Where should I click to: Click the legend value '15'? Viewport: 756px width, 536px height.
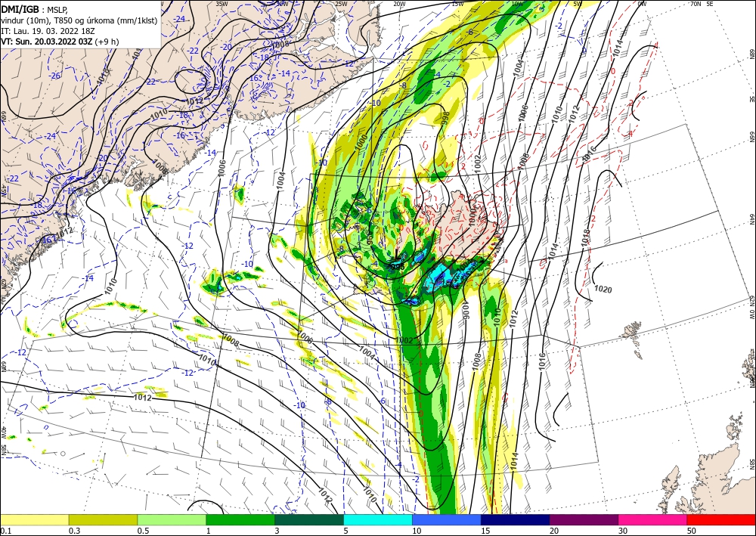[485, 531]
